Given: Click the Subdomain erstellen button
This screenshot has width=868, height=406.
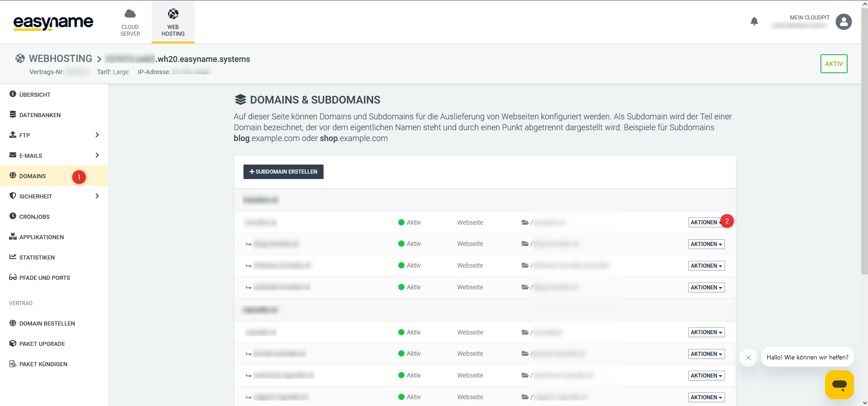Looking at the screenshot, I should (283, 172).
